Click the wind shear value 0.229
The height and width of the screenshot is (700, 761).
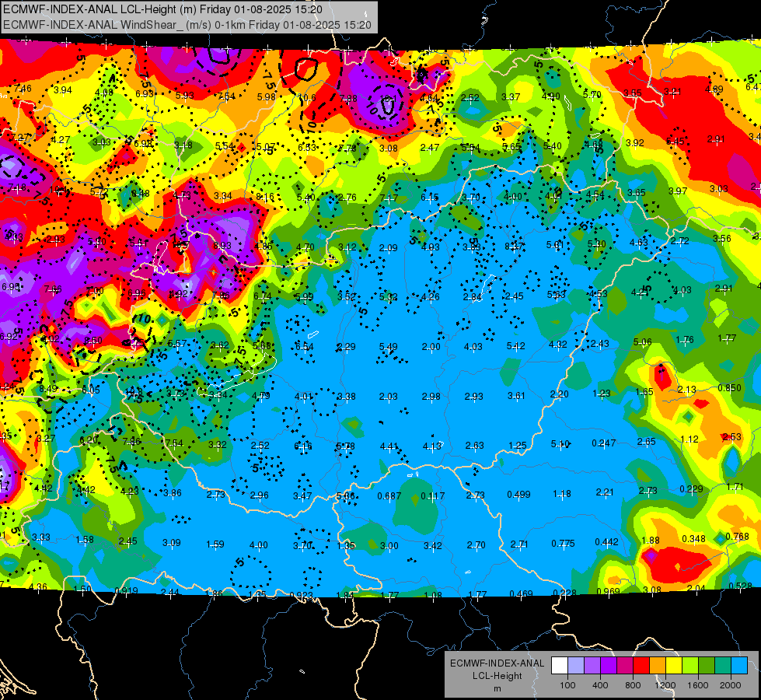tap(691, 488)
